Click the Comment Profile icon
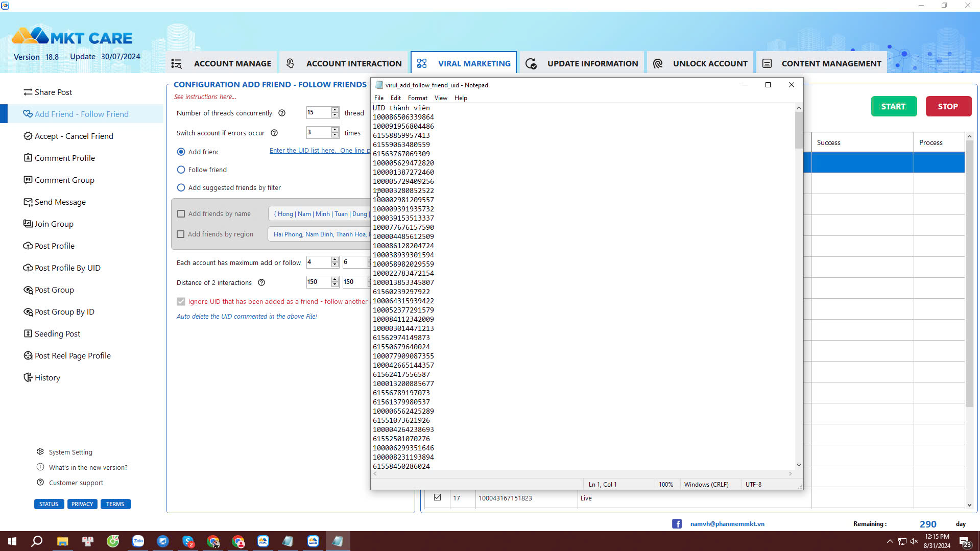The height and width of the screenshot is (551, 980). pos(28,158)
